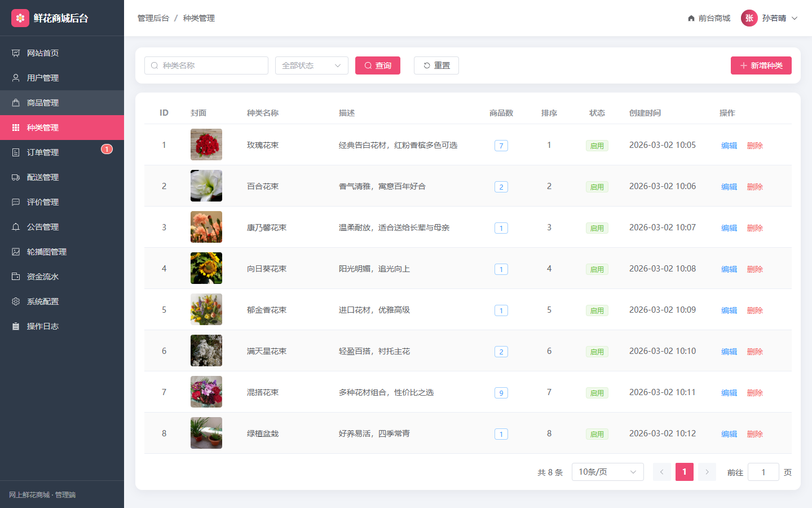Focus the 种类名称 search field
This screenshot has width=812, height=508.
(x=206, y=65)
